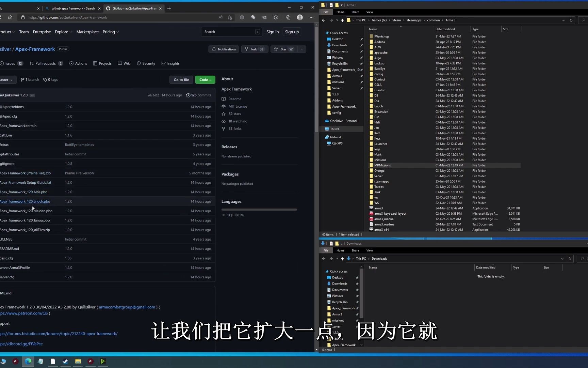This screenshot has height=368, width=588.
Task: Open a new browser tab with plus icon
Action: coord(169,8)
